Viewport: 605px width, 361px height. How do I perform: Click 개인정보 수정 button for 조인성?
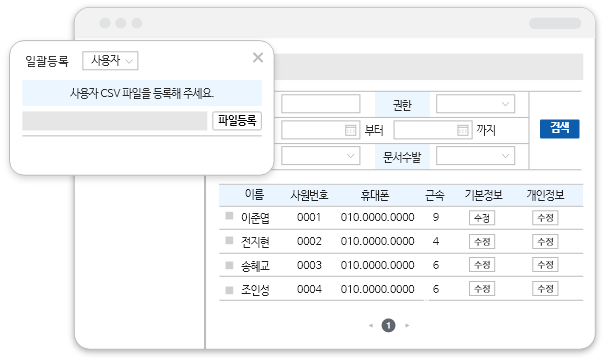click(545, 289)
